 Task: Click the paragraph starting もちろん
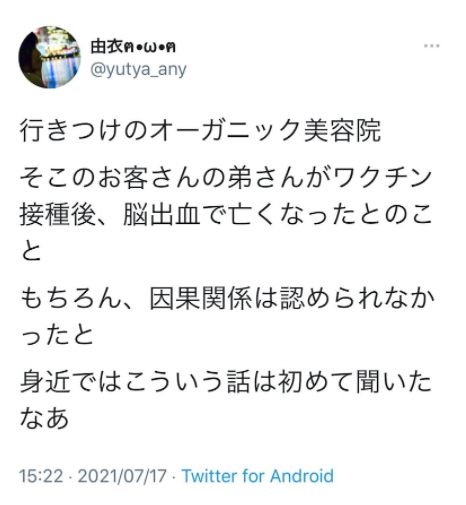pyautogui.click(x=227, y=316)
